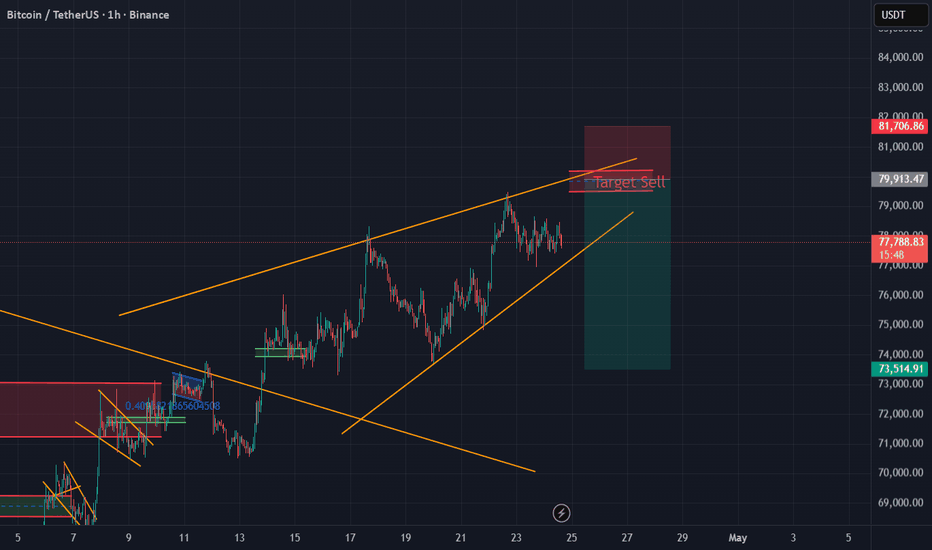Select the red 81,706.86 stop price label

pyautogui.click(x=899, y=126)
